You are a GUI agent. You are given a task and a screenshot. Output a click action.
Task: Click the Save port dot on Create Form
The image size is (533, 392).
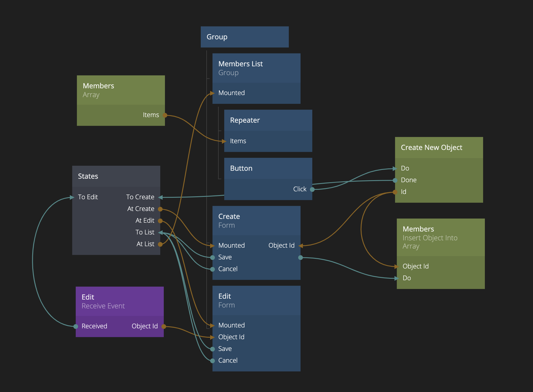pos(212,258)
